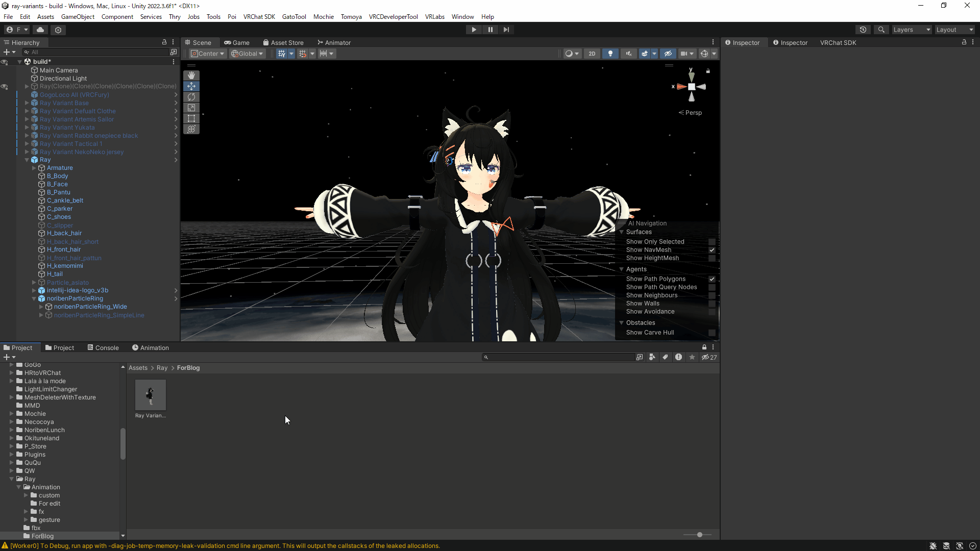Toggle 2D scene view mode
The width and height of the screenshot is (980, 551).
pyautogui.click(x=592, y=54)
